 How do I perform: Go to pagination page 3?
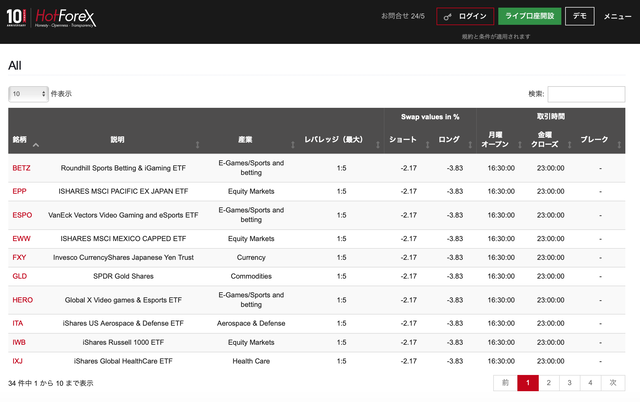click(569, 383)
